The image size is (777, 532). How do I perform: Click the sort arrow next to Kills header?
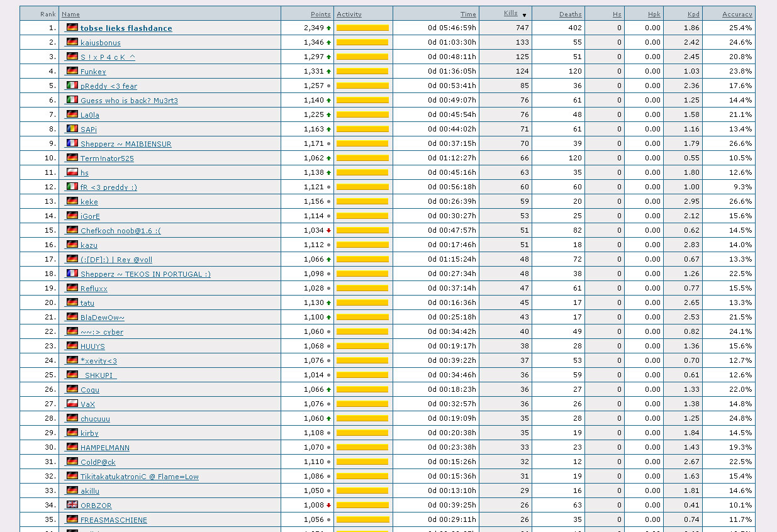click(x=524, y=15)
